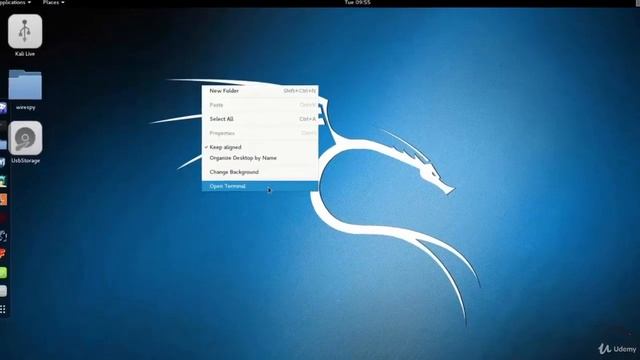Toggle the Keep aligned checkmark option

tap(260, 147)
